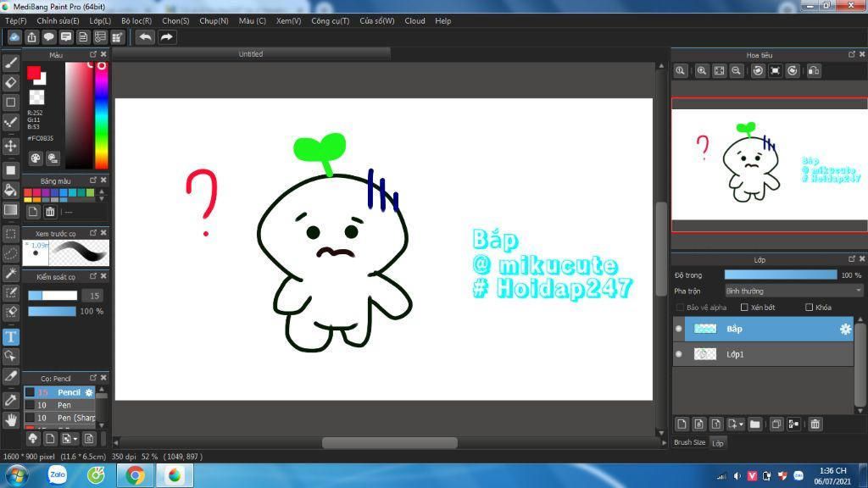Delete palette color with the trash icon
Viewport: 868px width, 488px height.
(50, 212)
